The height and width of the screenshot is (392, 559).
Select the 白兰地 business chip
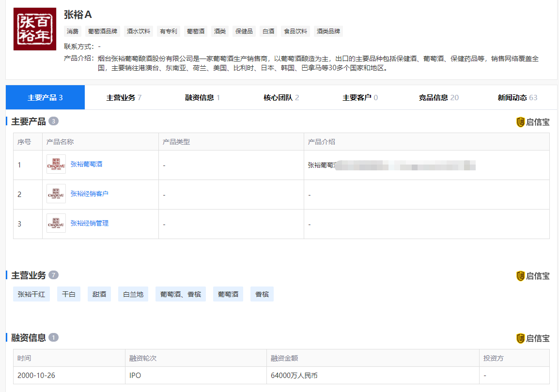(x=133, y=294)
